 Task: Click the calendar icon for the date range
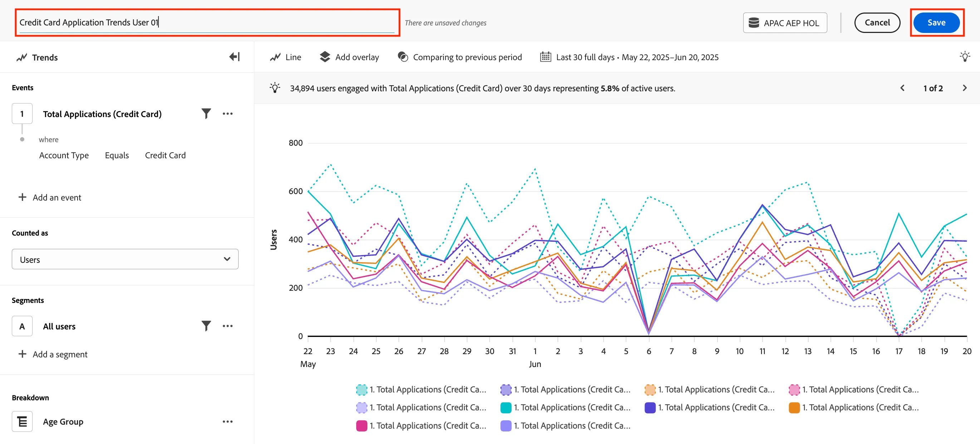click(545, 57)
